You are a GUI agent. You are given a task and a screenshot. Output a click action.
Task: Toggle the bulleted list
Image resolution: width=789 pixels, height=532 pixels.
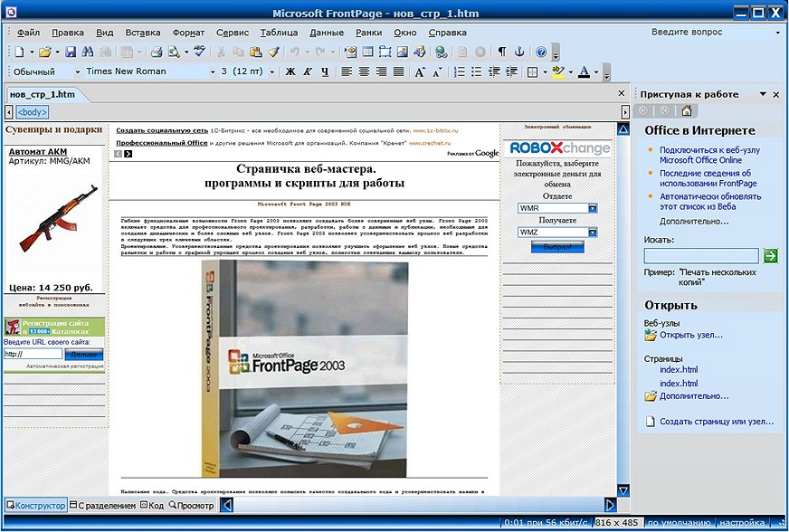(x=476, y=72)
